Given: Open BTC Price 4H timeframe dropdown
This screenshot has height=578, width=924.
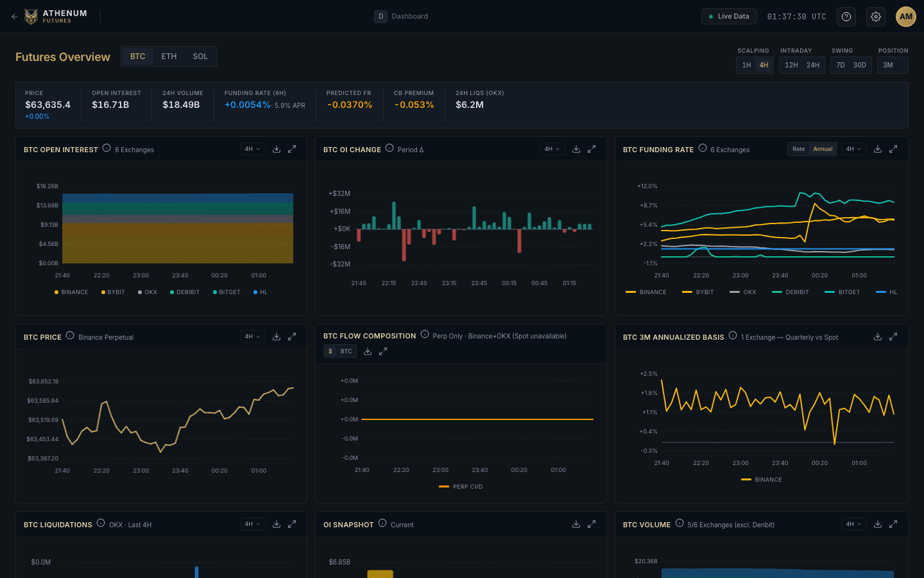Looking at the screenshot, I should click(252, 337).
